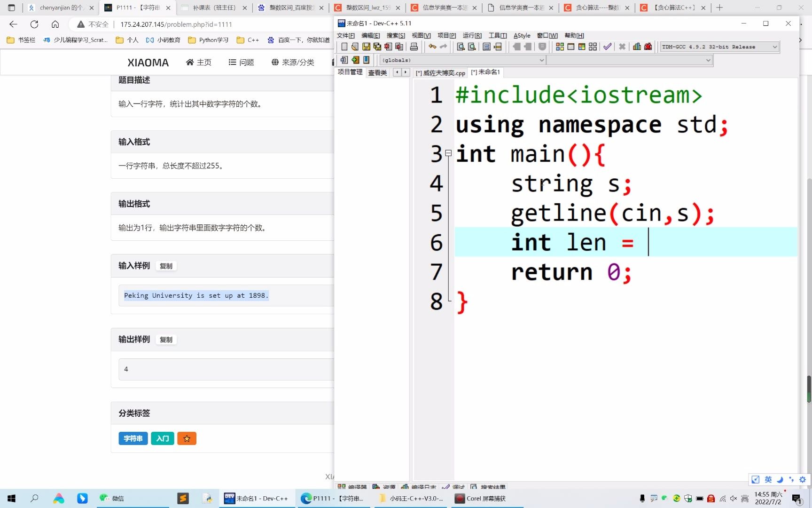Click the Toggle Comment toolbar icon
This screenshot has height=508, width=812.
[542, 47]
